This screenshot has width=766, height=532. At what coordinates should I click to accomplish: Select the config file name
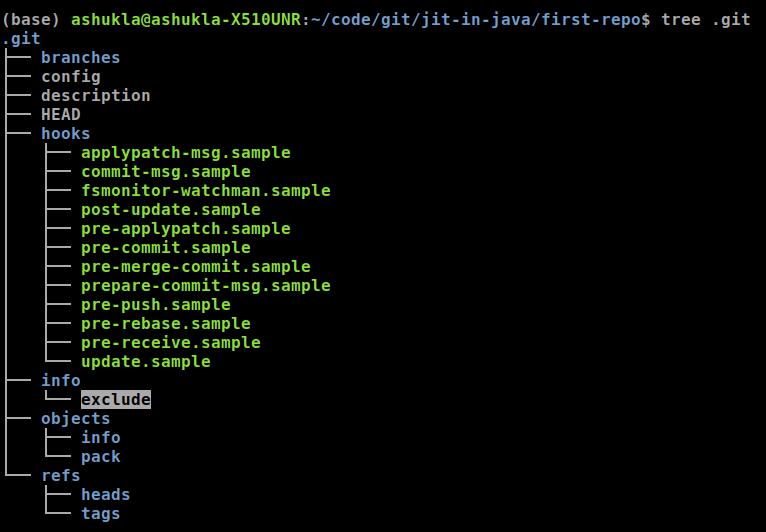(x=70, y=77)
